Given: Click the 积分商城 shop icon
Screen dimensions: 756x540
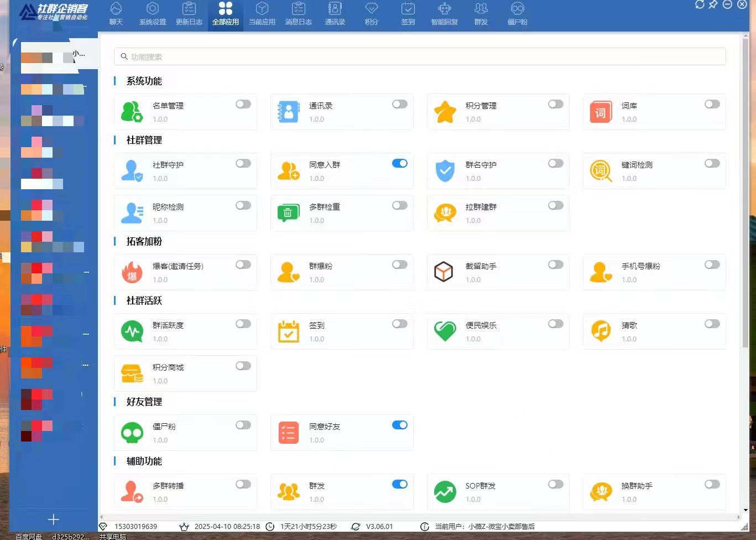Looking at the screenshot, I should [132, 373].
